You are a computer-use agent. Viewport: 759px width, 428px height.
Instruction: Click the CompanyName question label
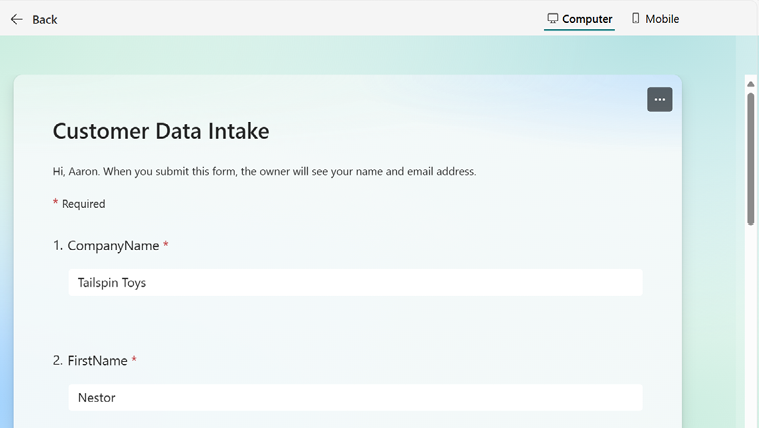pyautogui.click(x=113, y=246)
